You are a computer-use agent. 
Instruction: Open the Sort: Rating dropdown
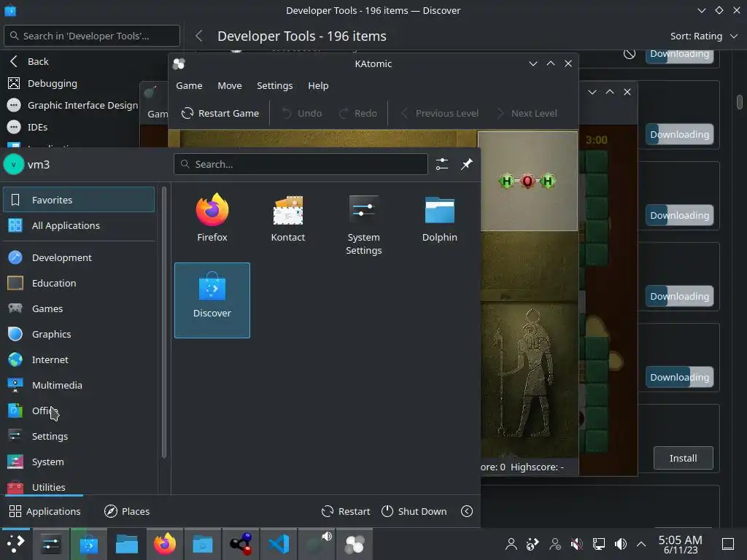tap(704, 36)
